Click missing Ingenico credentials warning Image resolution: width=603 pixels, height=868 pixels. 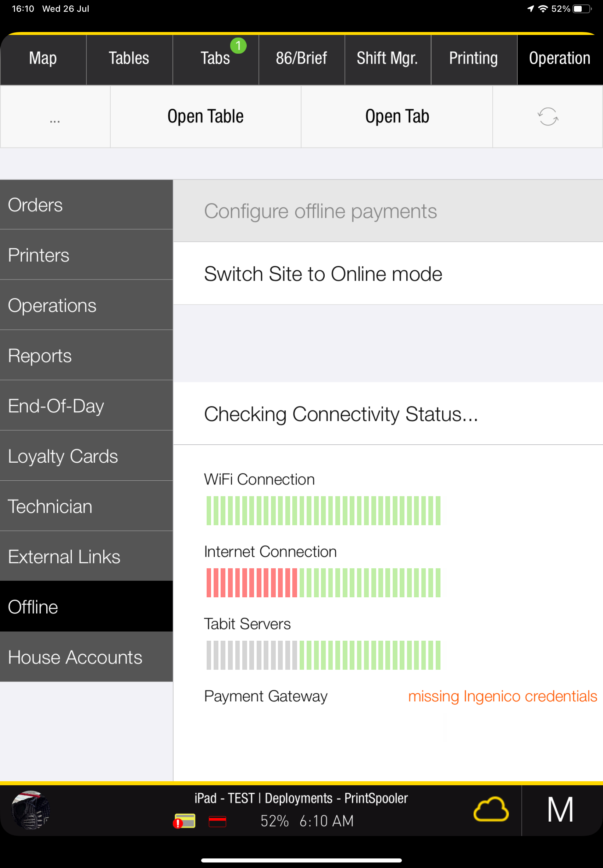(x=502, y=696)
